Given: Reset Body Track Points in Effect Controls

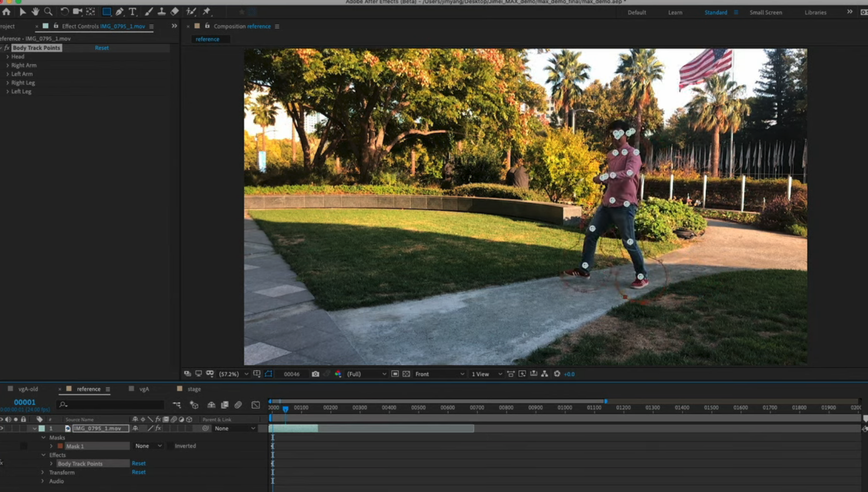Looking at the screenshot, I should click(102, 48).
